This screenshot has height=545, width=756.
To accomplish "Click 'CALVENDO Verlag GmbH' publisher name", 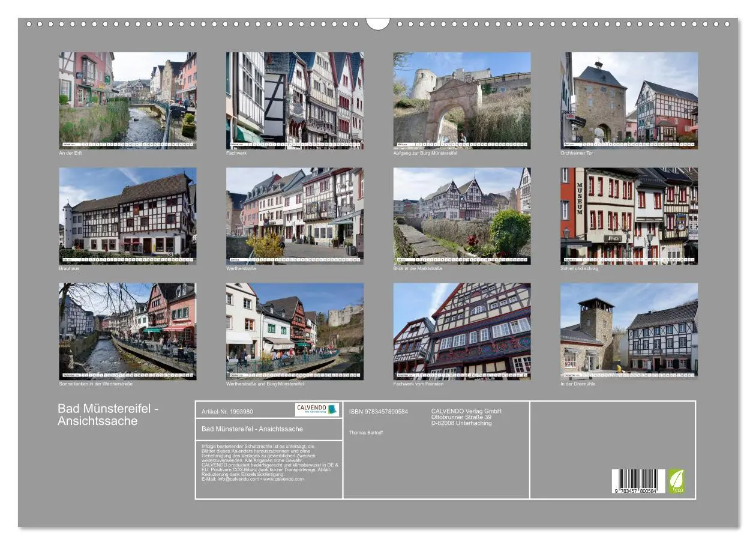I will (466, 411).
